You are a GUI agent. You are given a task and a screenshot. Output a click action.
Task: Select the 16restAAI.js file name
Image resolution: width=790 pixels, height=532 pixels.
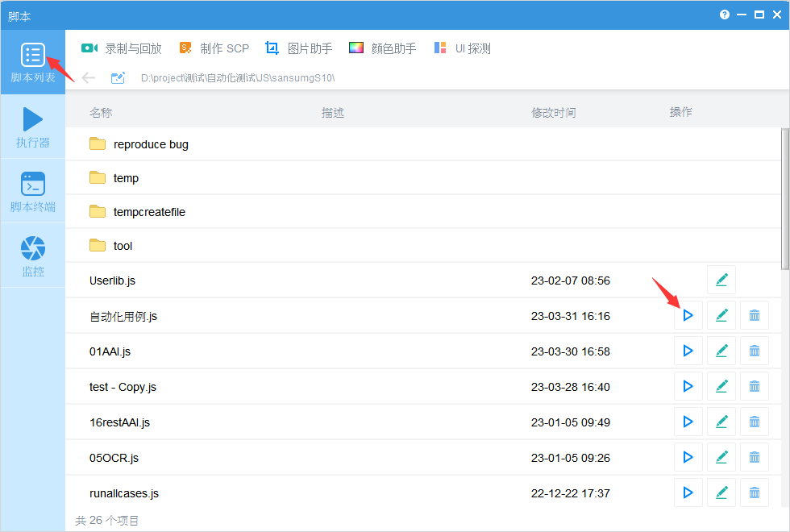[119, 422]
